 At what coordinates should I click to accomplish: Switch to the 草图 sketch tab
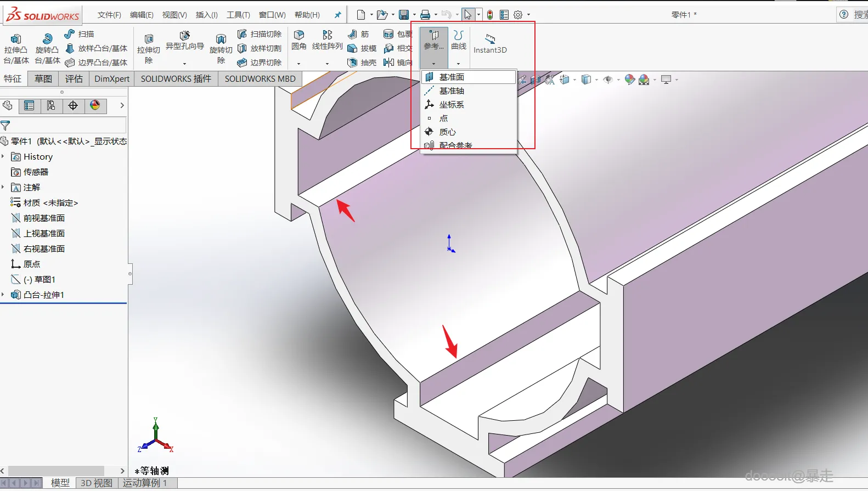(43, 79)
